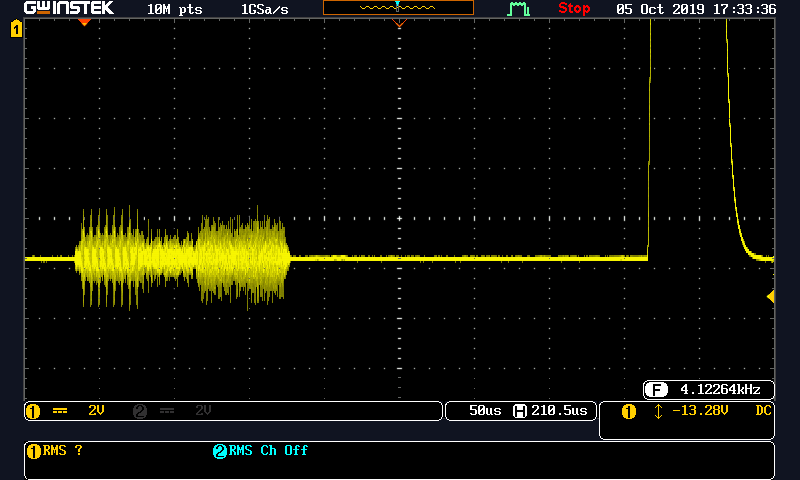Click the frequency counter F icon
Image resolution: width=800 pixels, height=480 pixels.
pos(657,389)
